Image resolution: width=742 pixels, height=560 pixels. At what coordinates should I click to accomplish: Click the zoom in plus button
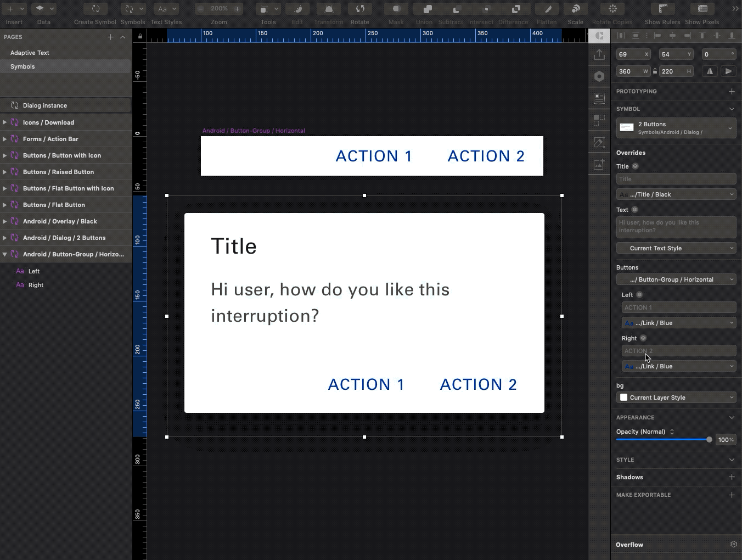click(237, 9)
